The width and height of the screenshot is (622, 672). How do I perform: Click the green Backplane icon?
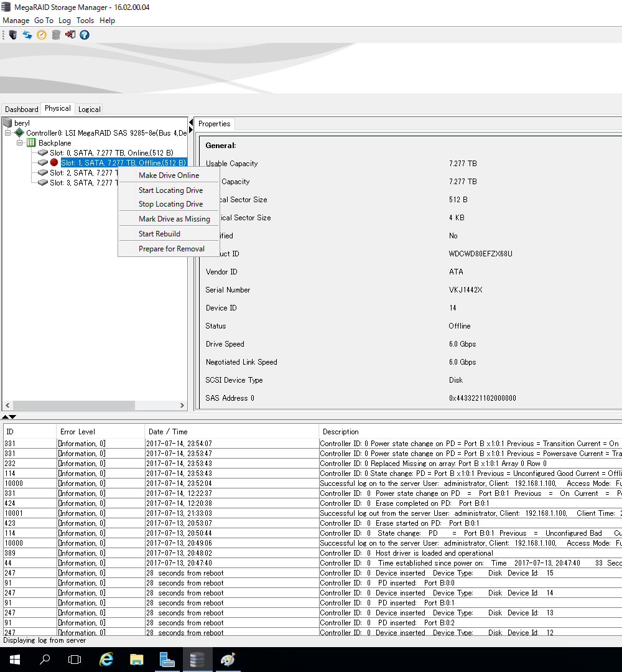tap(31, 142)
